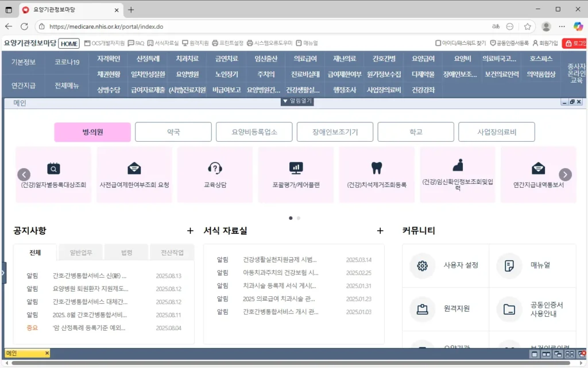Open the 포괄평가/케어플랜 monitor icon
This screenshot has width=588, height=368.
coord(296,168)
